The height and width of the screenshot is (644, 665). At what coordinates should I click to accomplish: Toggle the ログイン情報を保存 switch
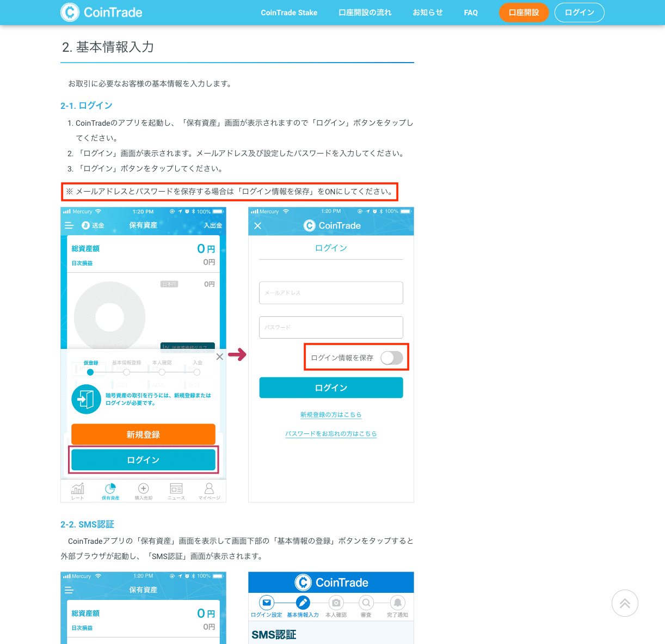pos(392,358)
